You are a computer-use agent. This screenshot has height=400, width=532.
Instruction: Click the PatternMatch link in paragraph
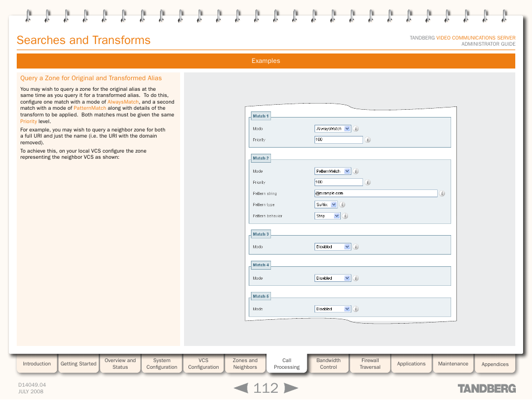pyautogui.click(x=90, y=108)
